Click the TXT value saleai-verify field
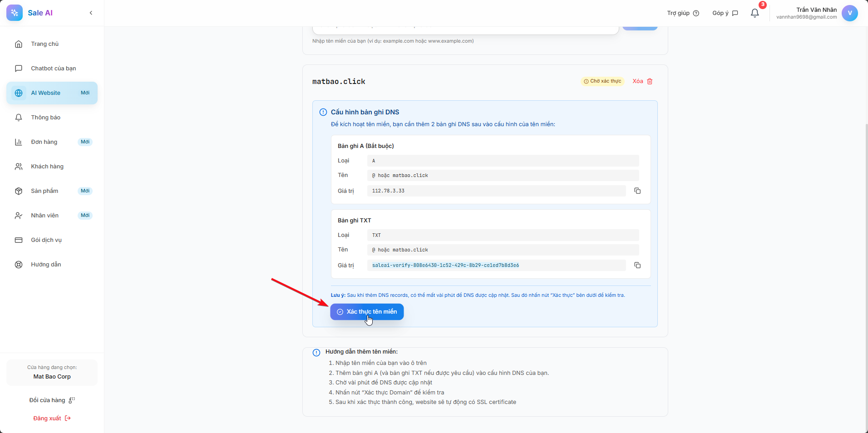The height and width of the screenshot is (433, 868). 496,266
